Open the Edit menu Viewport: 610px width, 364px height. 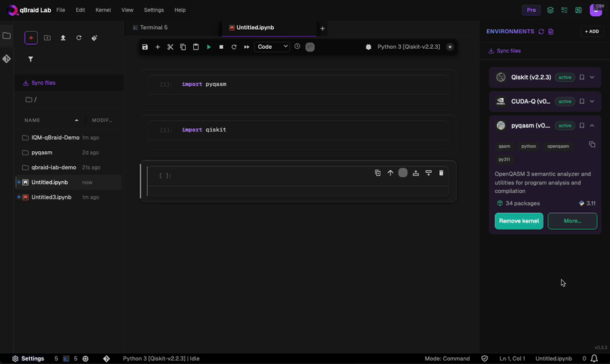(x=80, y=10)
